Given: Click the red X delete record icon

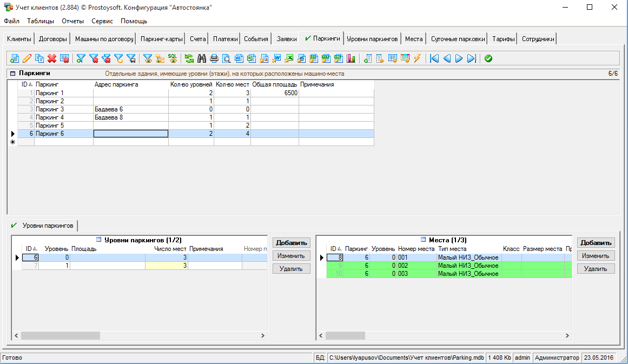Looking at the screenshot, I should pyautogui.click(x=52, y=58).
